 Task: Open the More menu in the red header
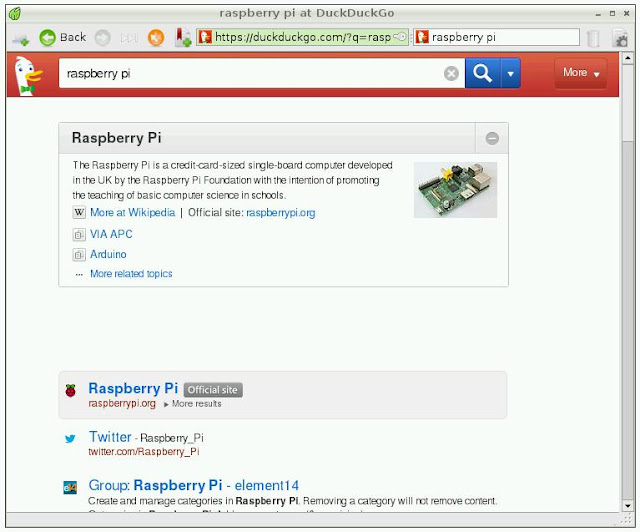pos(580,73)
